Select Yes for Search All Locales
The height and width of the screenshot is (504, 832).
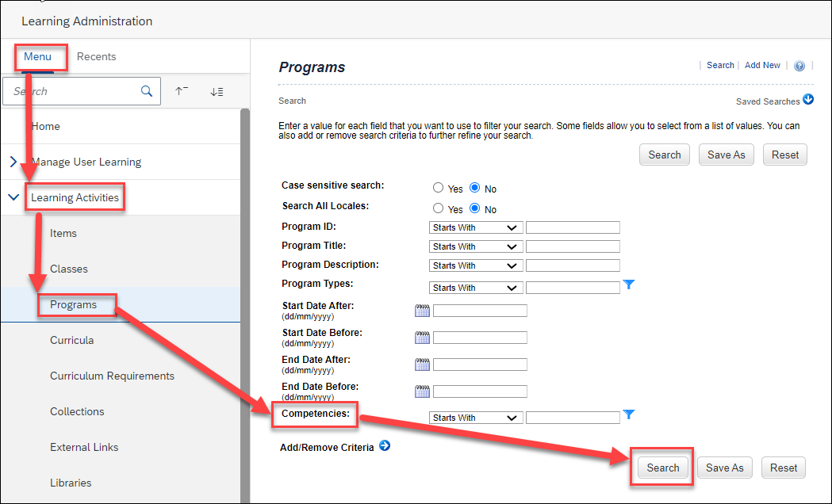pyautogui.click(x=438, y=208)
